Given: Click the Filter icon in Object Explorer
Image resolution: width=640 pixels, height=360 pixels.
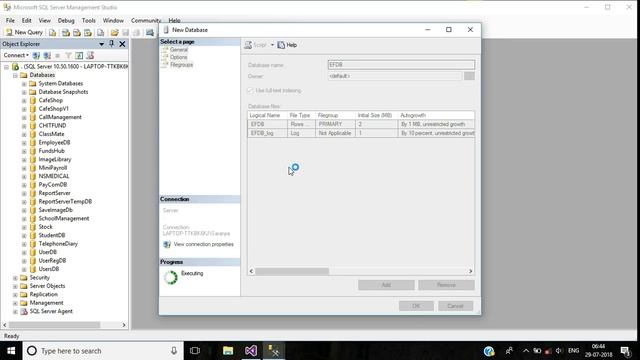Looking at the screenshot, I should click(69, 55).
